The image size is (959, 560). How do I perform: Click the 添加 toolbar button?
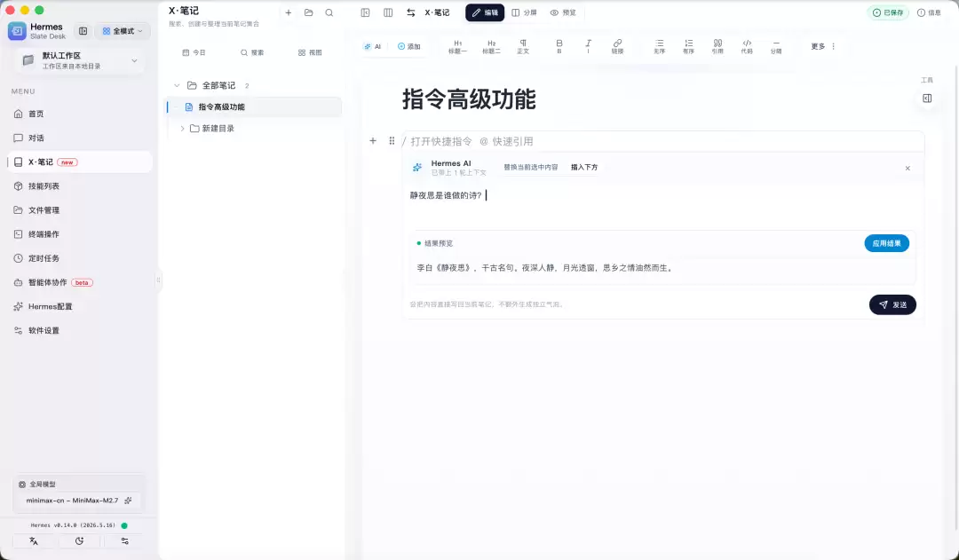409,46
